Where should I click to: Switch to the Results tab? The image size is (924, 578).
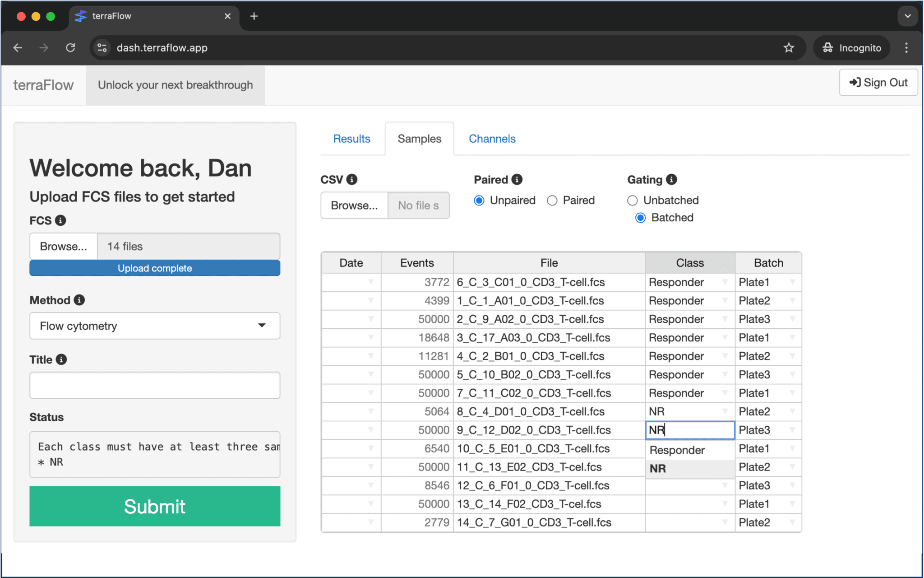click(351, 139)
